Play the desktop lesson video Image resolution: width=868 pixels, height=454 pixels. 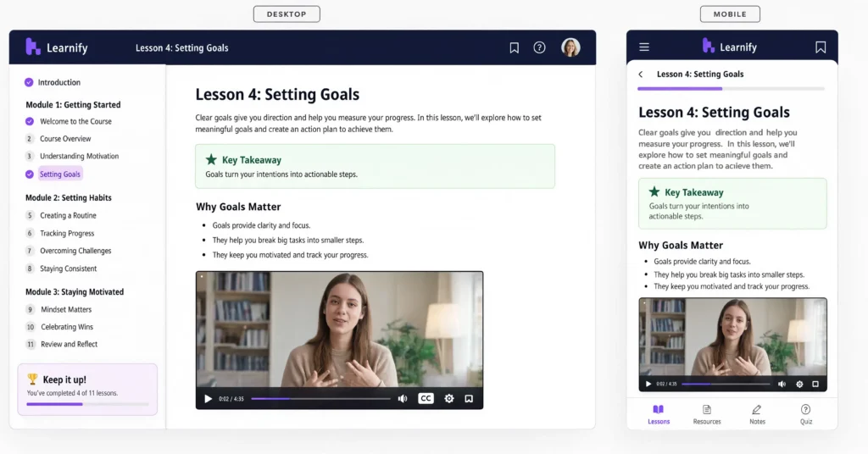[x=209, y=399]
